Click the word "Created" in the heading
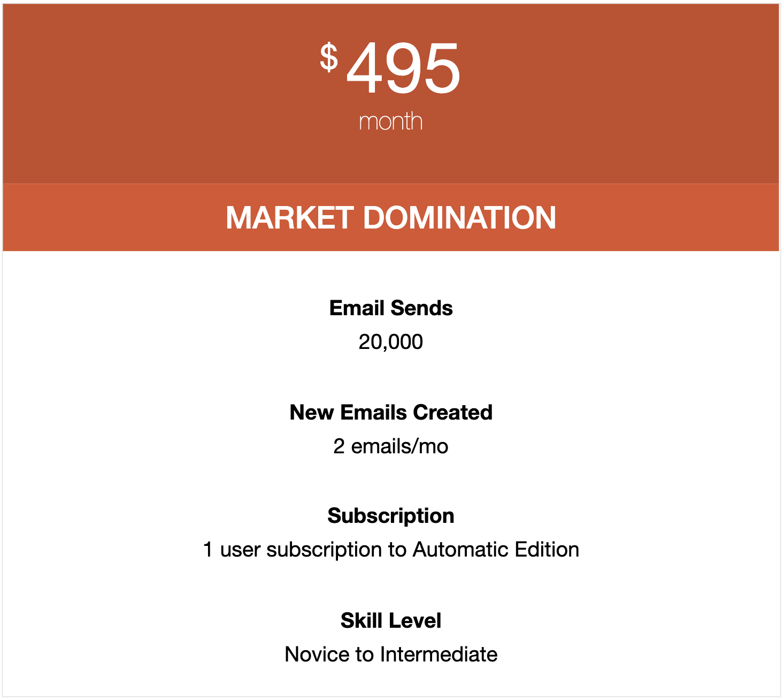Image resolution: width=784 pixels, height=700 pixels. (x=453, y=412)
